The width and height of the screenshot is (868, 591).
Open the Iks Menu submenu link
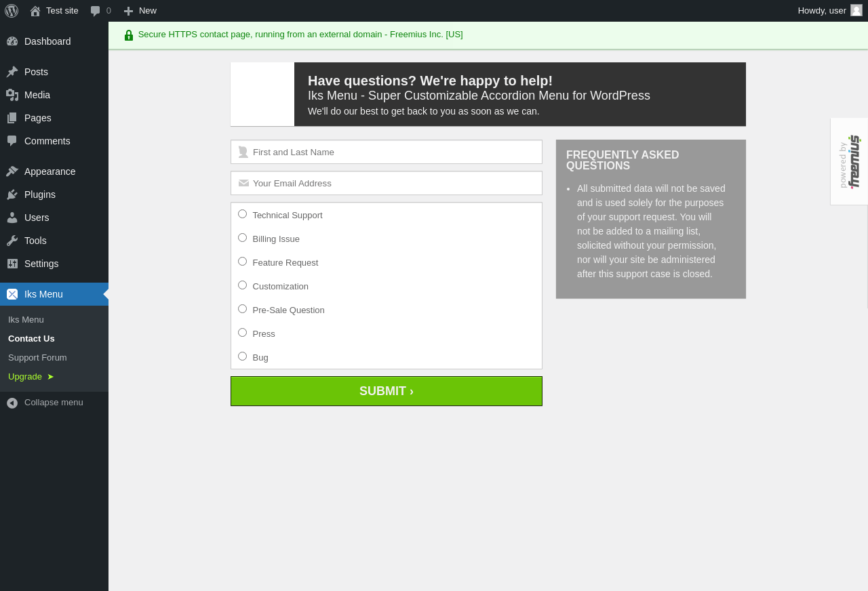click(x=26, y=320)
